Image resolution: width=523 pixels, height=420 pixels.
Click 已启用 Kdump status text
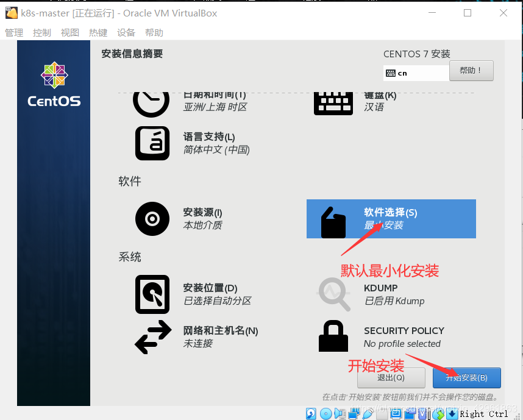tap(394, 301)
